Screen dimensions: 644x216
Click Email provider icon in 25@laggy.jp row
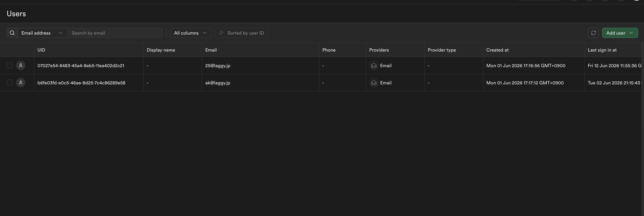[374, 65]
